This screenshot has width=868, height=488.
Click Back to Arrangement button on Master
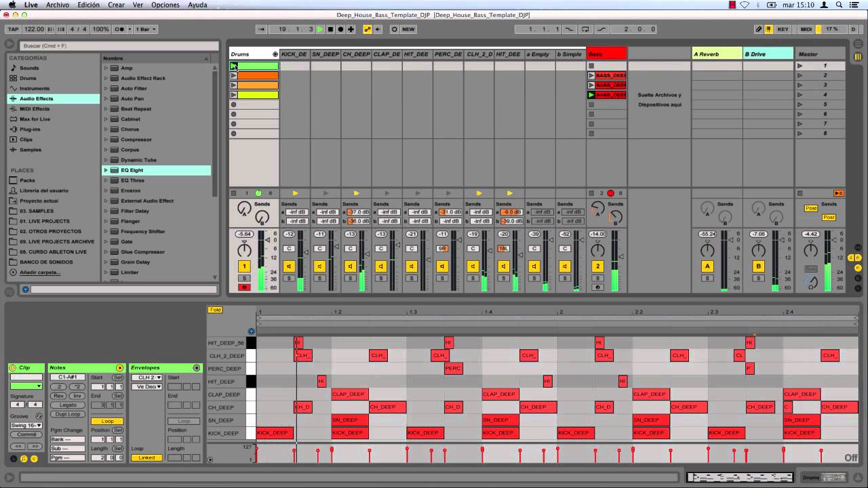839,193
